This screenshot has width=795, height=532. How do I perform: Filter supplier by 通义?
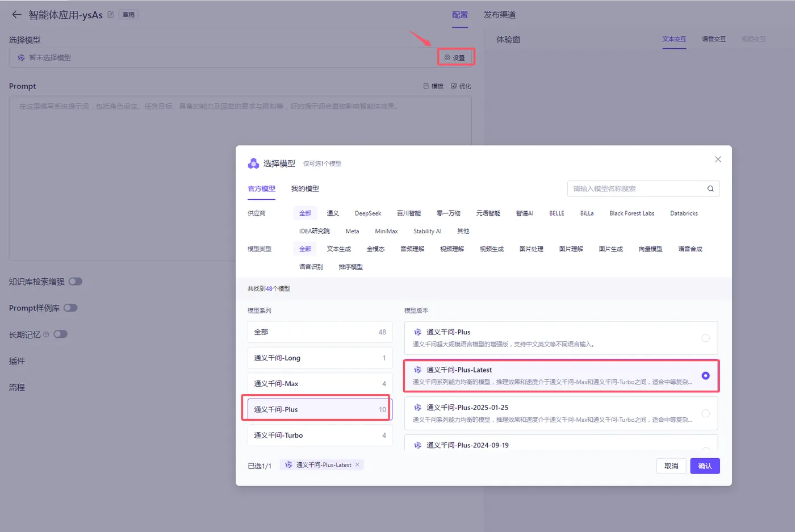(x=333, y=213)
